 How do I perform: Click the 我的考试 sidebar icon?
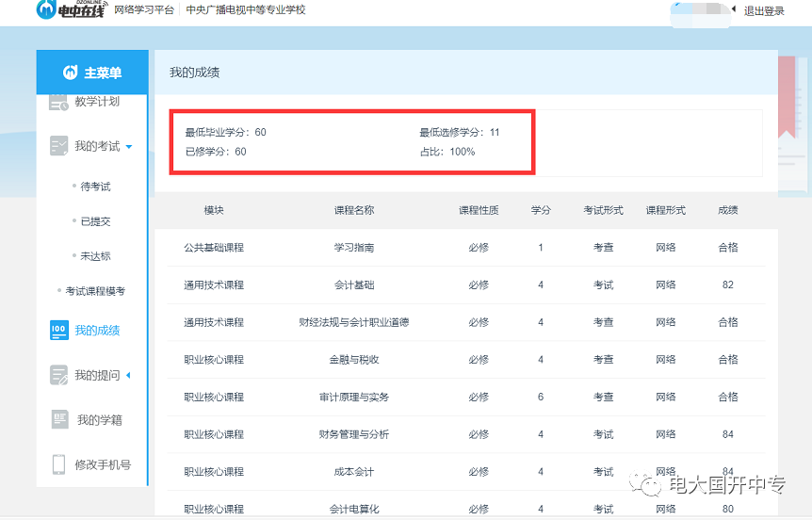(58, 146)
